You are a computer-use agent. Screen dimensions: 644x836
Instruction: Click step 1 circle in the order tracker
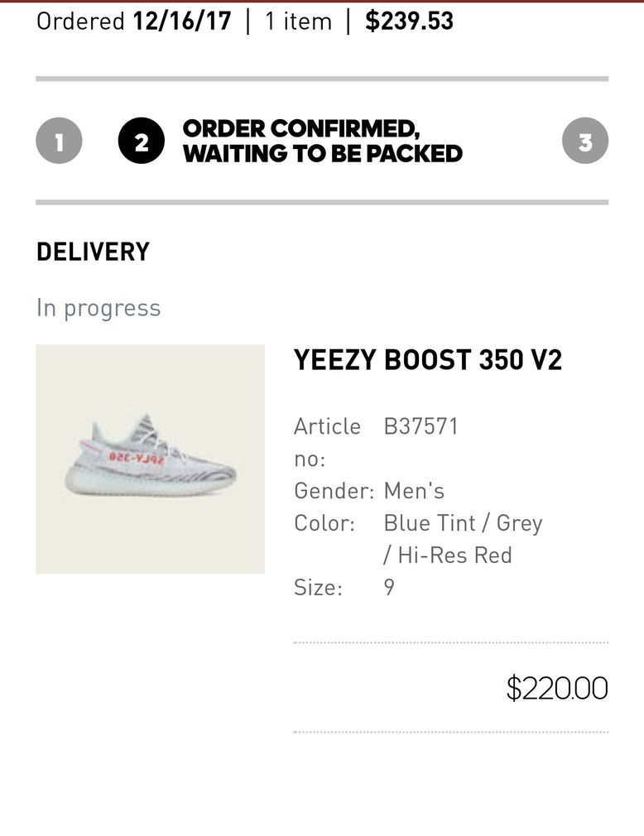tap(58, 141)
